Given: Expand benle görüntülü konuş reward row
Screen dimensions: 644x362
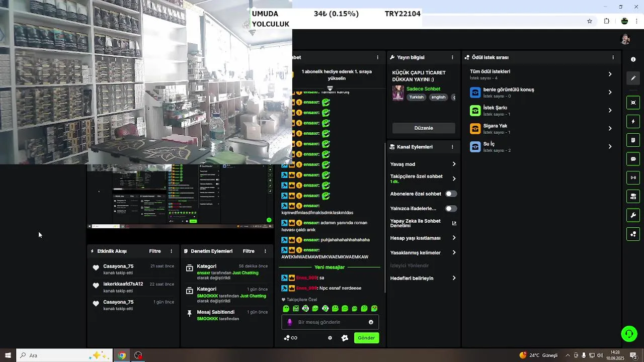Looking at the screenshot, I should click(x=541, y=93).
